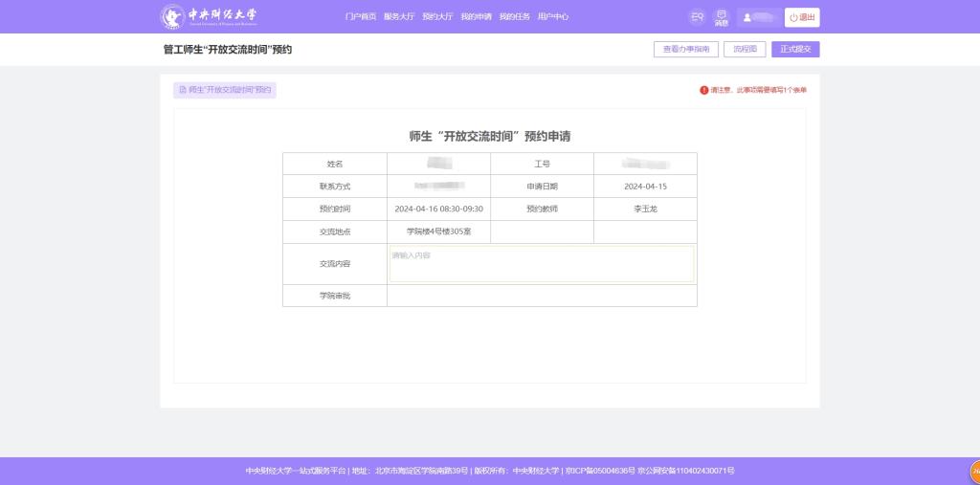The image size is (980, 485).
Task: Go to 用户中心
Action: tap(553, 17)
